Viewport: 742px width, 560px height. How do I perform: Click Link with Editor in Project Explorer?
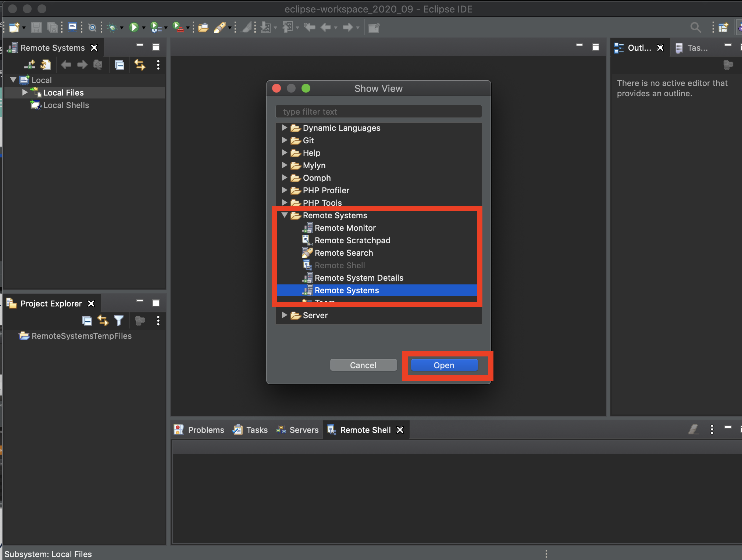click(x=103, y=321)
